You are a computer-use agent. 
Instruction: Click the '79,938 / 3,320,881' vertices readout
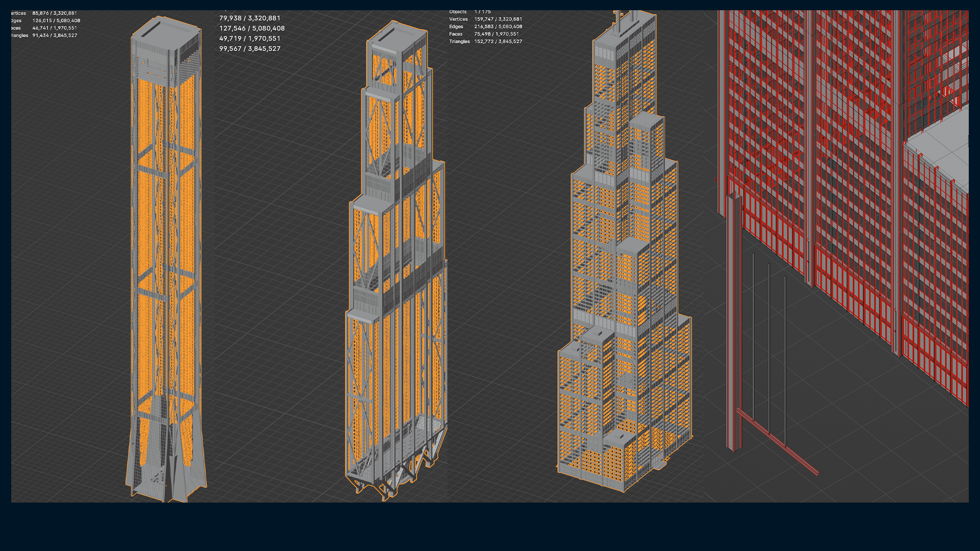pos(250,17)
